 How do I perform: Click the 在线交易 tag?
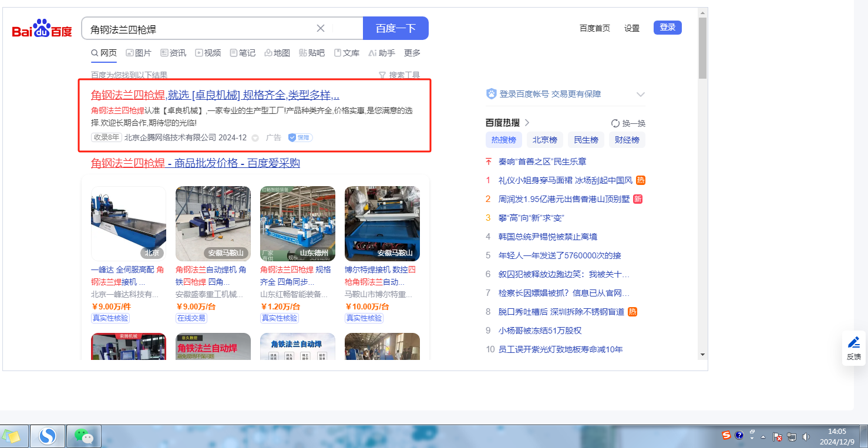pos(191,318)
